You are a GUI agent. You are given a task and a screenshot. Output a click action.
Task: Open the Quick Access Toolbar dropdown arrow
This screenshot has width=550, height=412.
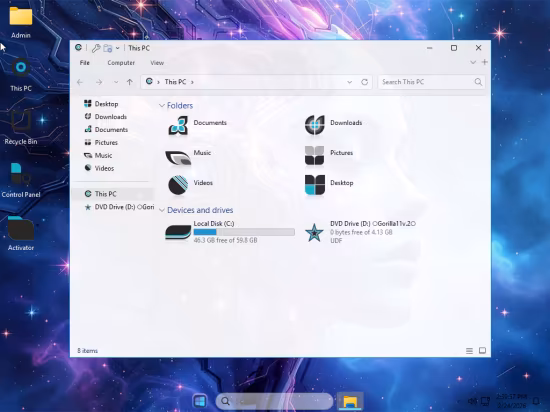tap(118, 48)
